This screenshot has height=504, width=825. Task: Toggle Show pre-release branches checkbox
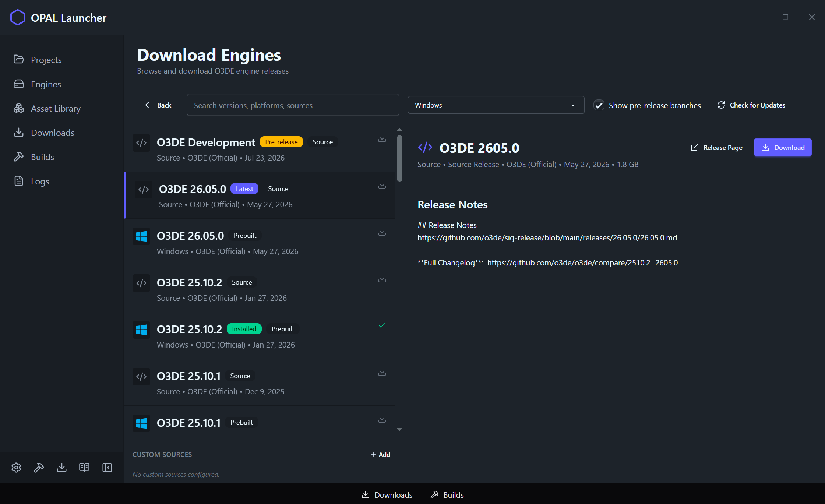click(x=599, y=105)
